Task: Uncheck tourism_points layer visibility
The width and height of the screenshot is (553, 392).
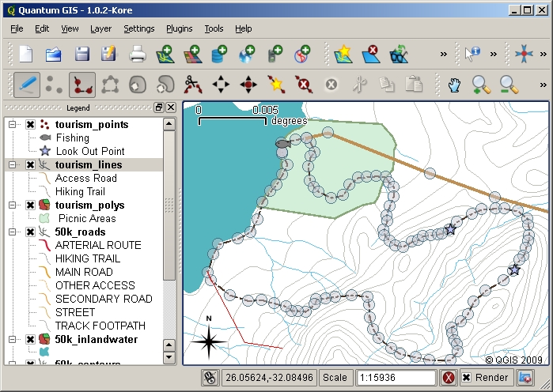Action: click(30, 125)
